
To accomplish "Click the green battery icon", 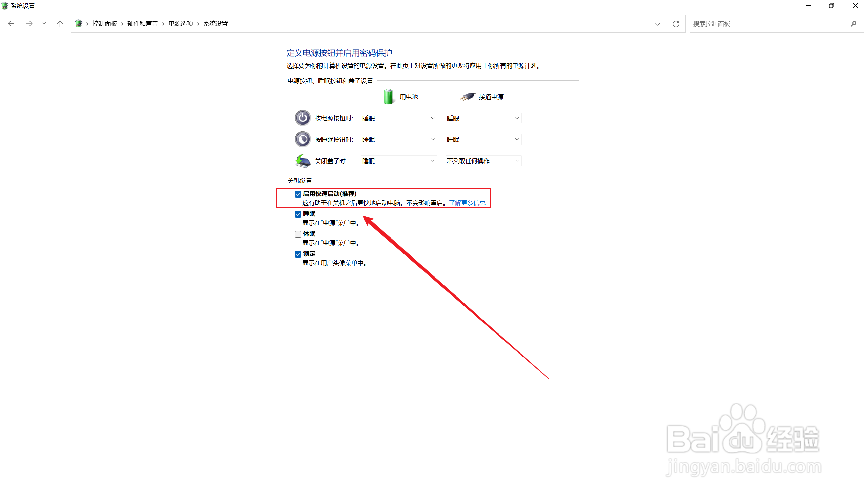I will [x=388, y=97].
